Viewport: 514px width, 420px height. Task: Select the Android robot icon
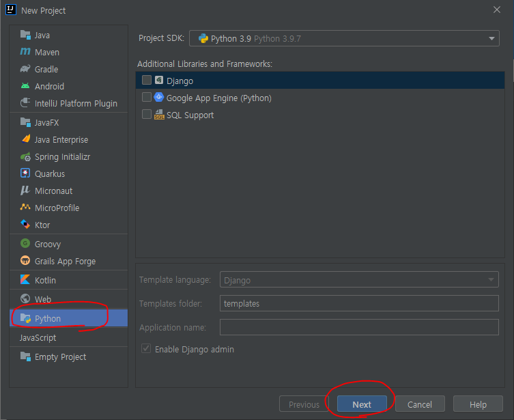tap(25, 86)
